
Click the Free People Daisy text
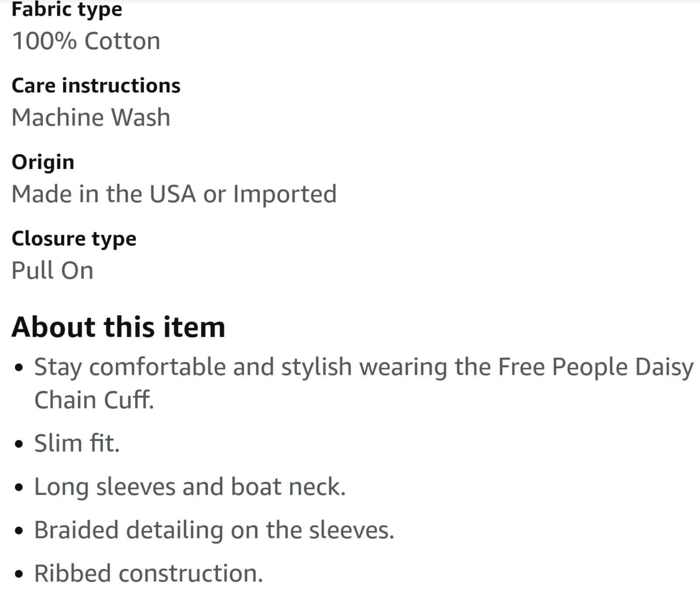pyautogui.click(x=596, y=367)
